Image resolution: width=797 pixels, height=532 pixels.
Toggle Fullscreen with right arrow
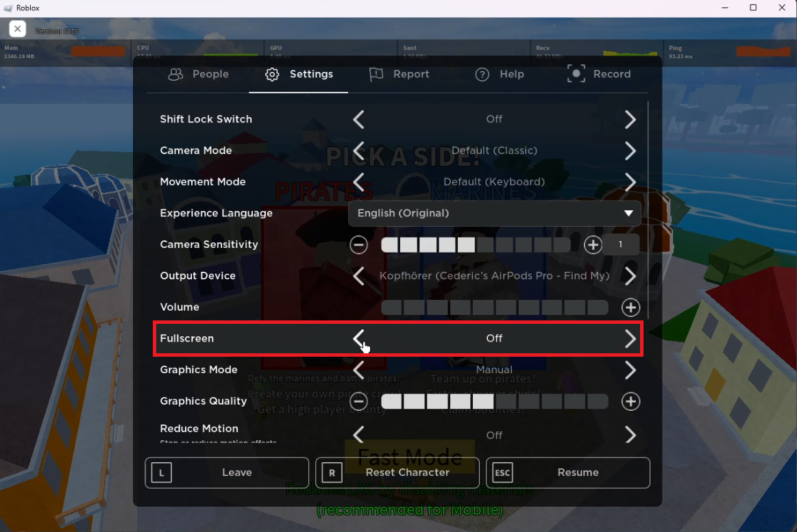click(x=630, y=339)
